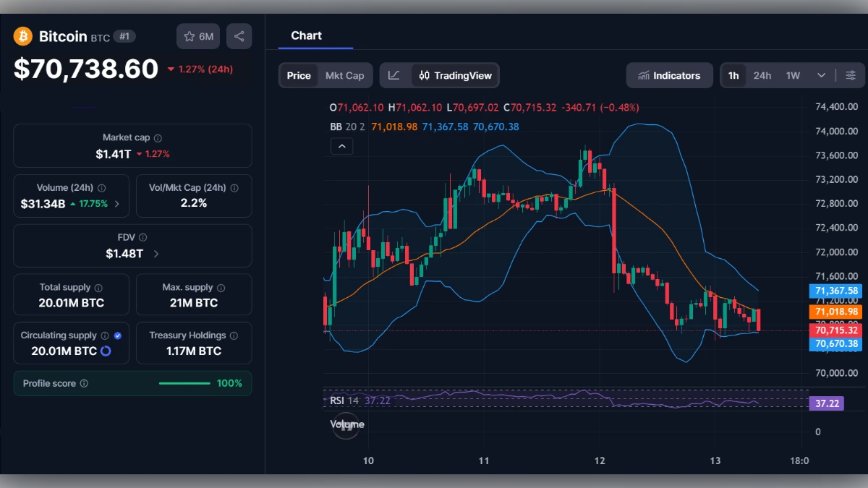Screen dimensions: 868x488
Task: Toggle the Price view on the chart
Action: (299, 75)
